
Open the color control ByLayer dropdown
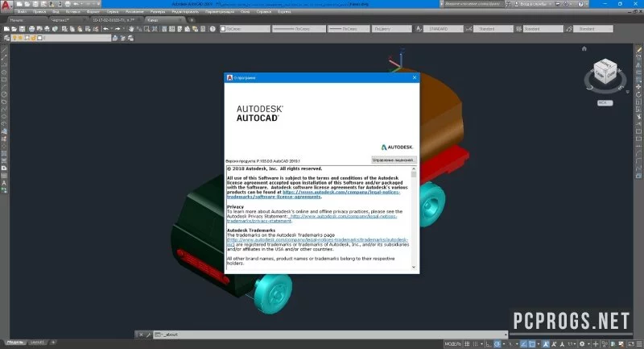[246, 29]
